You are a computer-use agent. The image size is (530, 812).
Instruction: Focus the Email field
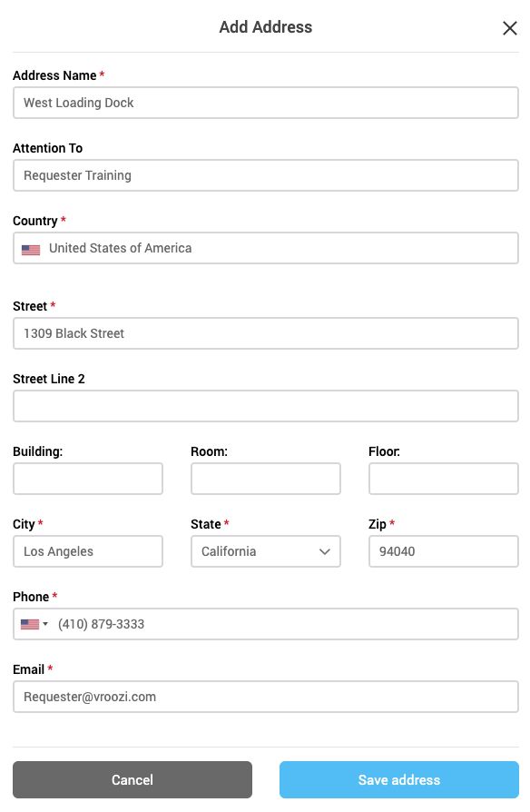tap(266, 697)
